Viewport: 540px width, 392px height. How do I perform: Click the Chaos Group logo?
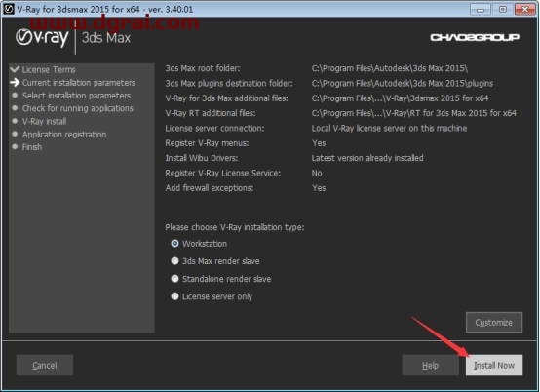pos(475,37)
